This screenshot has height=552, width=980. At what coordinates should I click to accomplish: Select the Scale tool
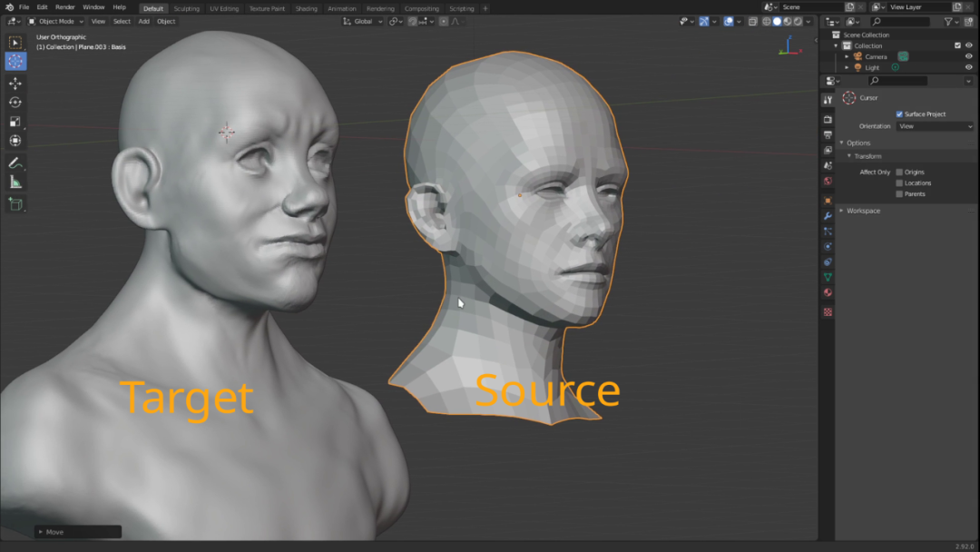click(x=15, y=122)
